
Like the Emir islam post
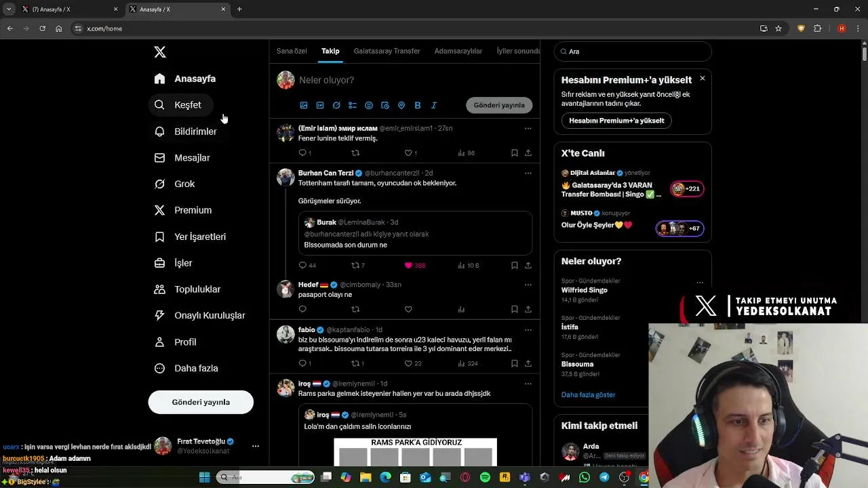408,153
